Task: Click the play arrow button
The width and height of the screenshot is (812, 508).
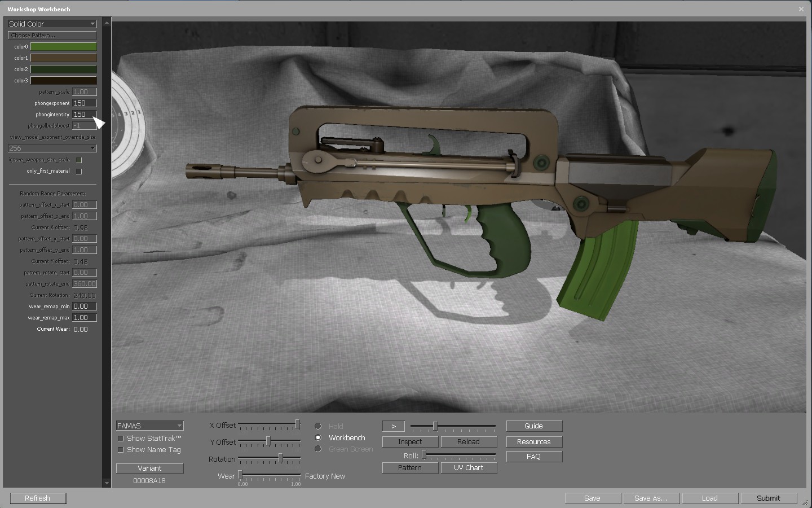Action: pyautogui.click(x=394, y=426)
